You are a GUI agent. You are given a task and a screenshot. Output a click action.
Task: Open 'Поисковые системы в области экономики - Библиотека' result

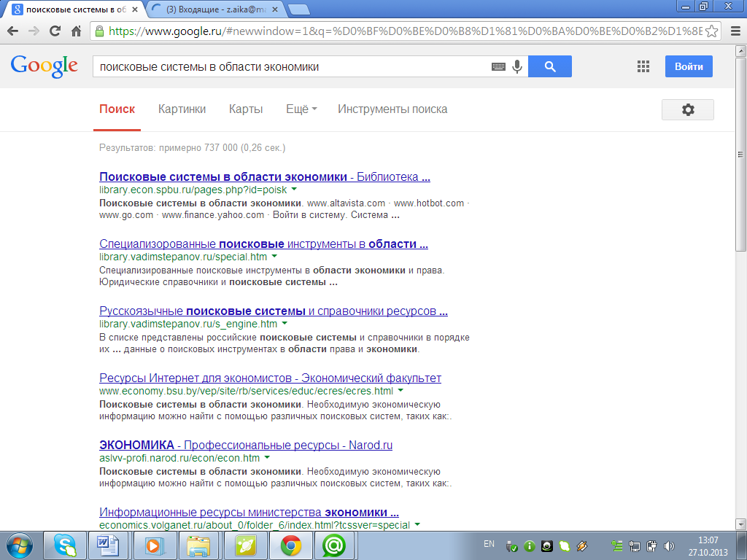[264, 176]
